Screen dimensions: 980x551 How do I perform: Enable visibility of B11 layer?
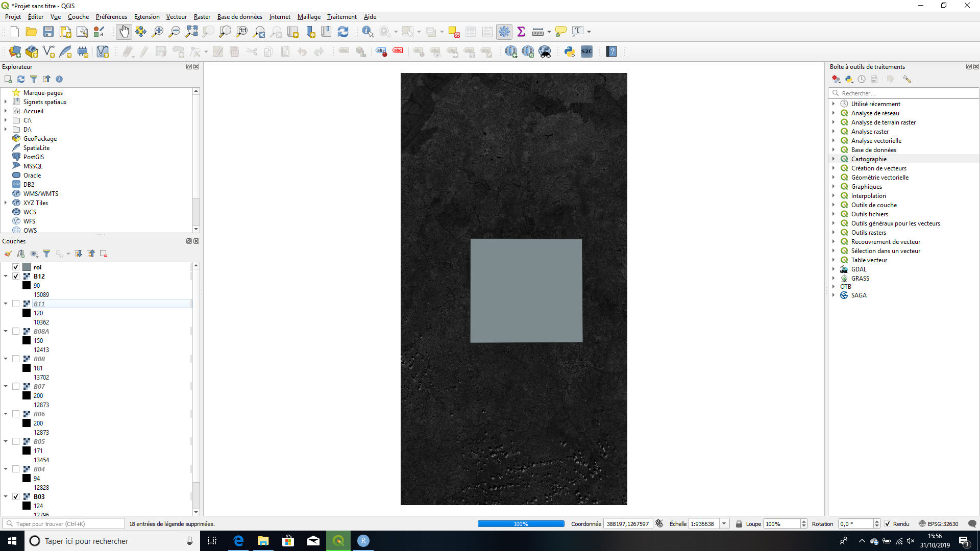tap(16, 304)
